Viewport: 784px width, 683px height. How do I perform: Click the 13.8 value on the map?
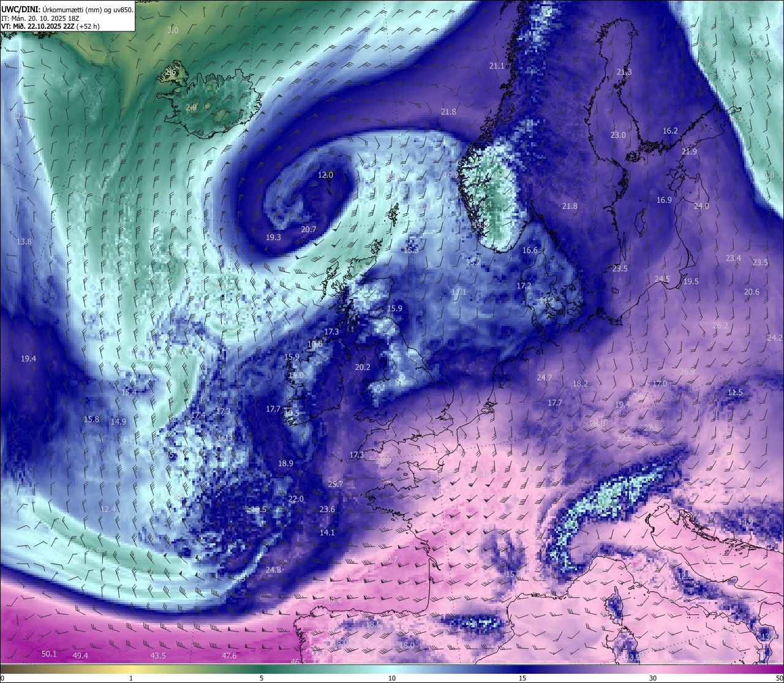24,242
